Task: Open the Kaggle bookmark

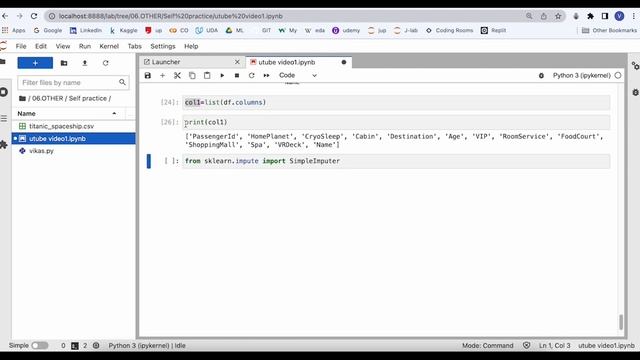Action: (x=124, y=30)
